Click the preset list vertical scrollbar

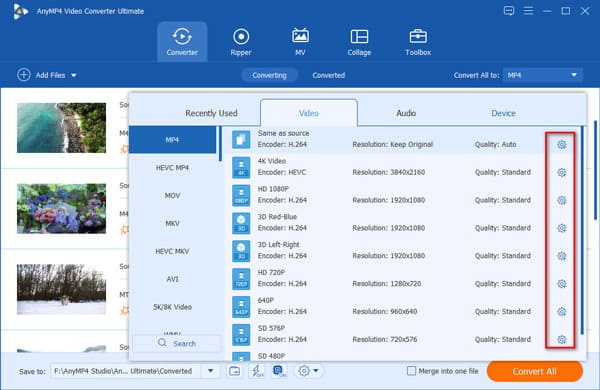click(x=582, y=230)
